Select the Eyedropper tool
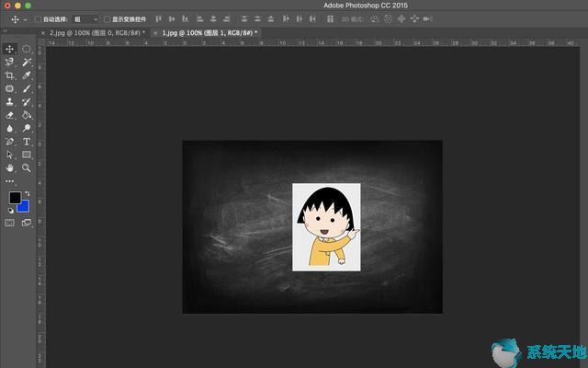The height and width of the screenshot is (368, 588). tap(27, 75)
